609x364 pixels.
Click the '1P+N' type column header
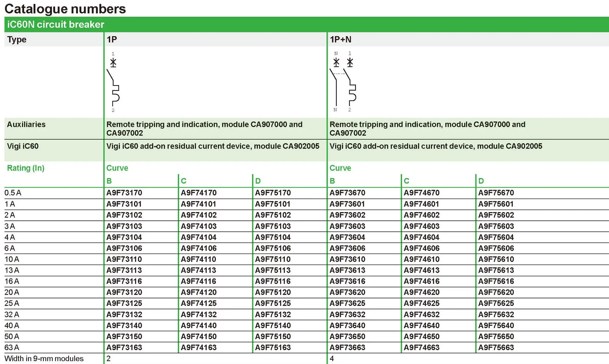[x=340, y=40]
